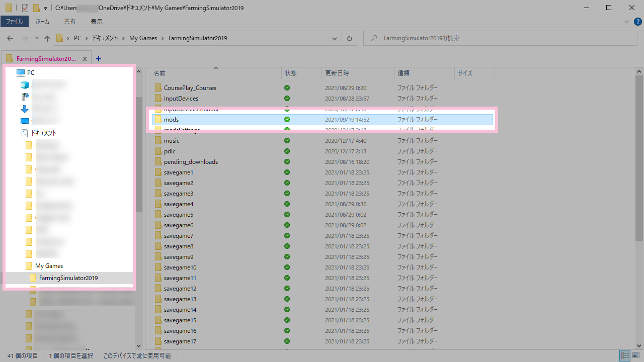
Task: Click the forward navigation arrow
Action: (x=25, y=38)
